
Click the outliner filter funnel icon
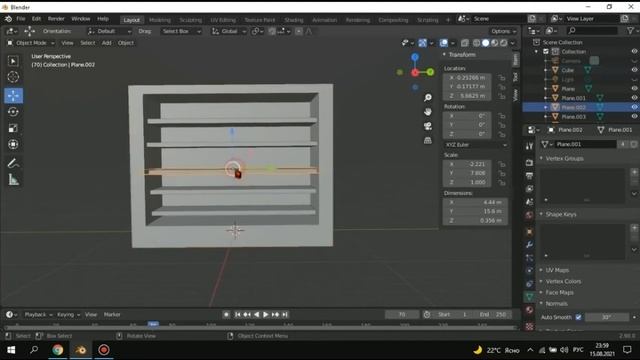(631, 31)
